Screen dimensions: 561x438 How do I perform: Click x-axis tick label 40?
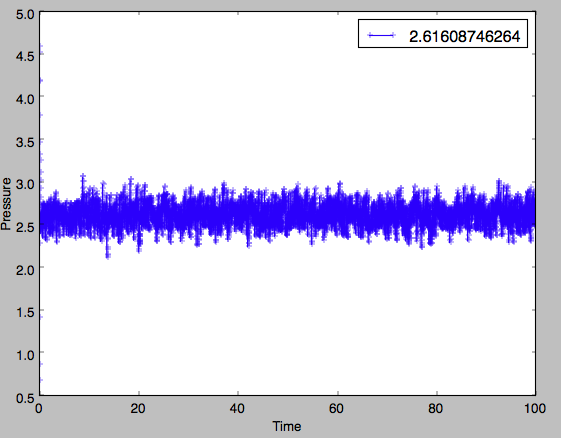click(x=237, y=408)
